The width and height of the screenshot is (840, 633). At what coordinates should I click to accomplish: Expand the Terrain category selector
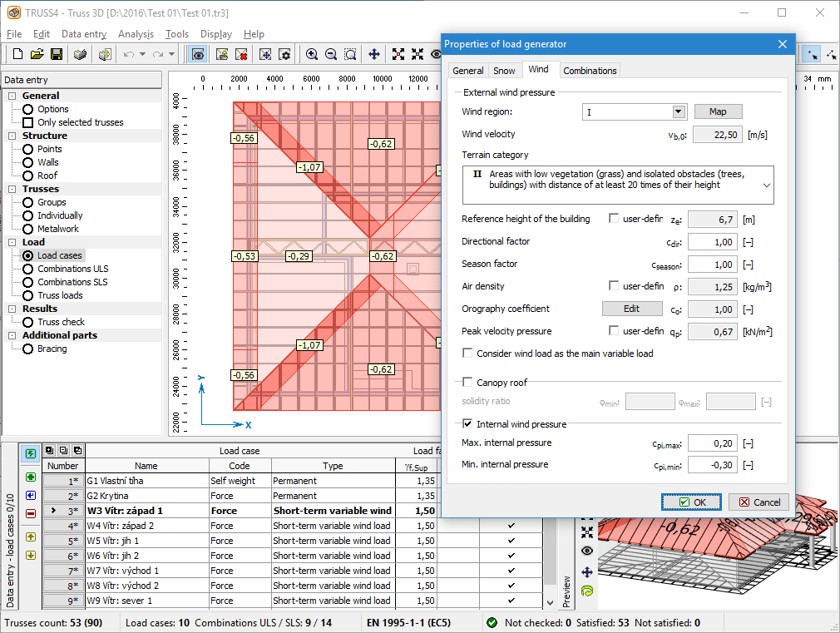767,185
